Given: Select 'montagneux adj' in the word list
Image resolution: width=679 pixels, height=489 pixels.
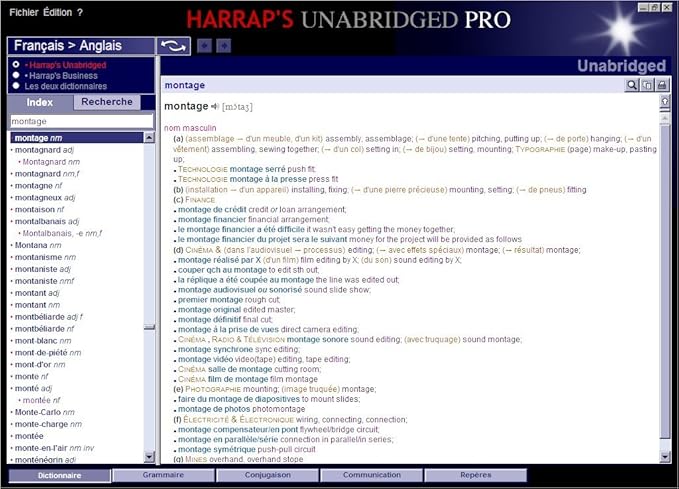Looking at the screenshot, I should click(x=45, y=198).
